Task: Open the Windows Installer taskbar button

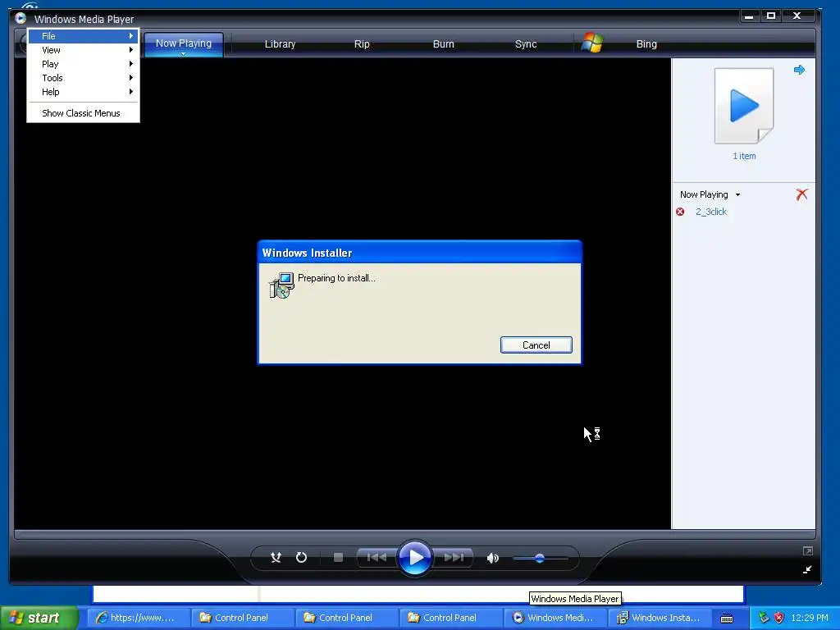Action: [659, 618]
